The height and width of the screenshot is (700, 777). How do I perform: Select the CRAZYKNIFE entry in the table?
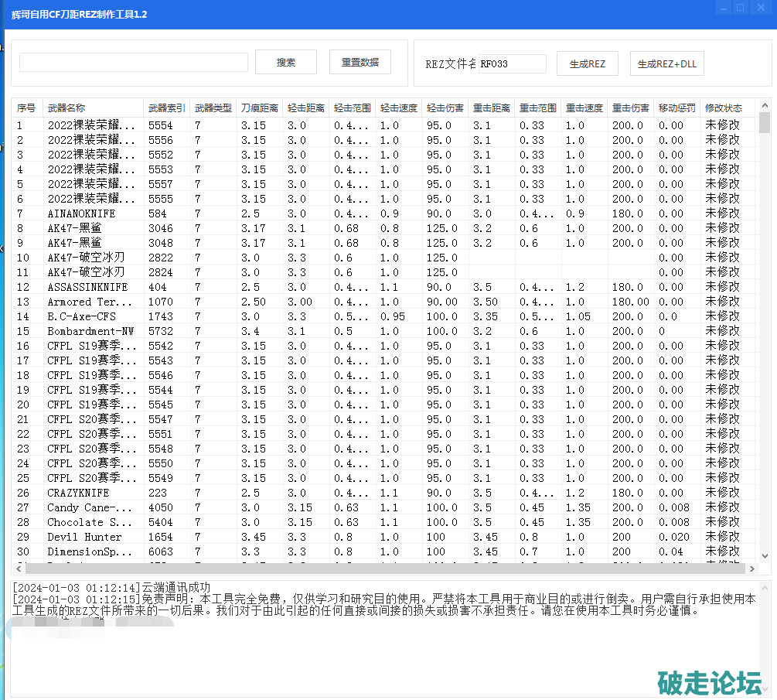(x=78, y=493)
